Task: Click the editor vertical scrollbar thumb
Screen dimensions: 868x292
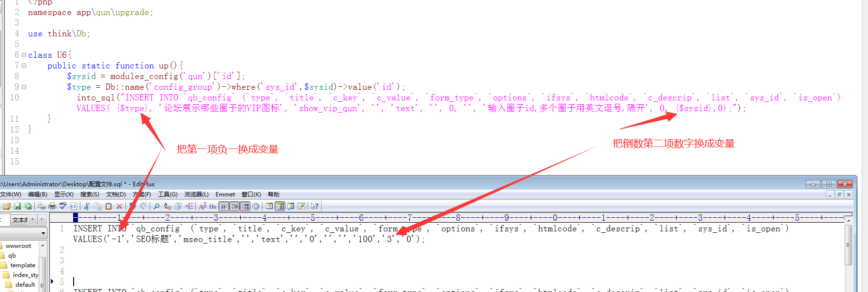Action: click(x=848, y=245)
